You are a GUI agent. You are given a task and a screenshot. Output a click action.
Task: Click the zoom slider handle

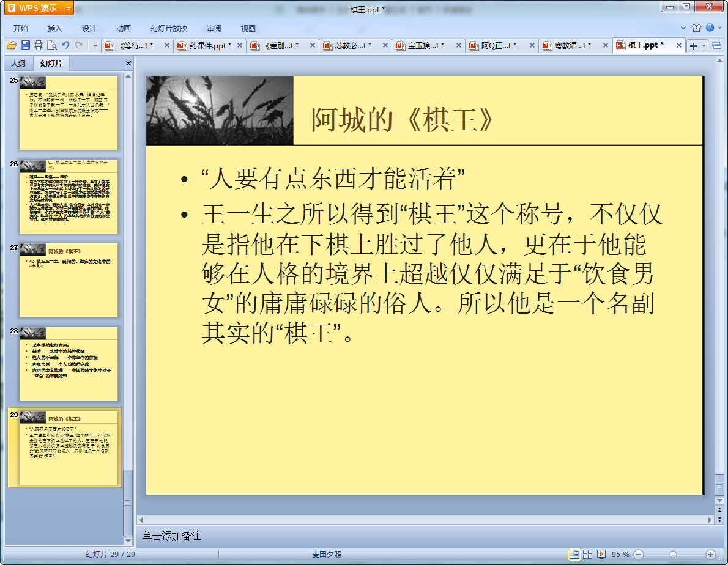point(673,554)
